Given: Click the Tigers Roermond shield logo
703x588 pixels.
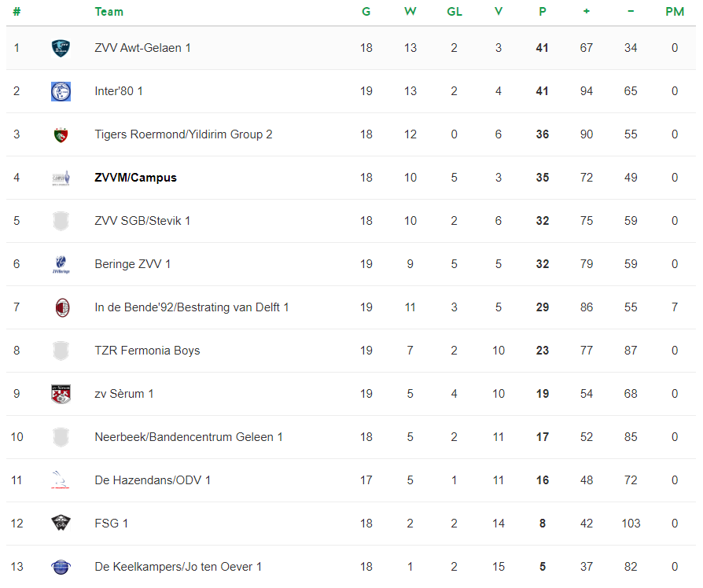Looking at the screenshot, I should tap(61, 134).
